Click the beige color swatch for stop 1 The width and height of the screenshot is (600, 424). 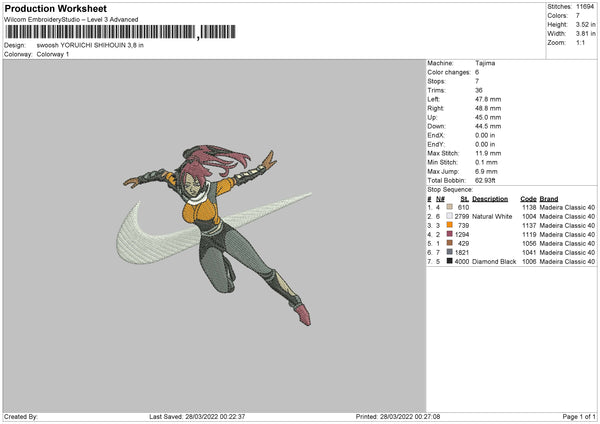[x=450, y=207]
